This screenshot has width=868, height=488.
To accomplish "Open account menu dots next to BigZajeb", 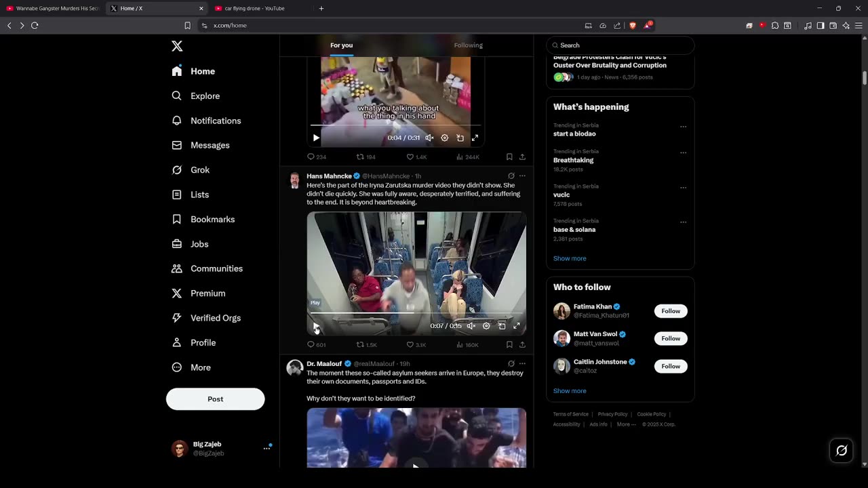I will click(267, 448).
